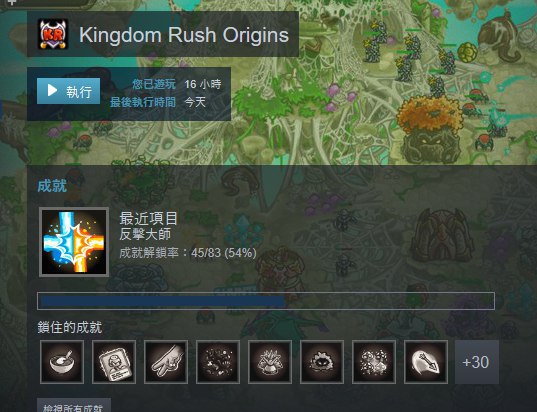Viewport: 537px width, 412px height.
Task: Click the 鎖住的成就 locked achievements label
Action: coord(70,327)
